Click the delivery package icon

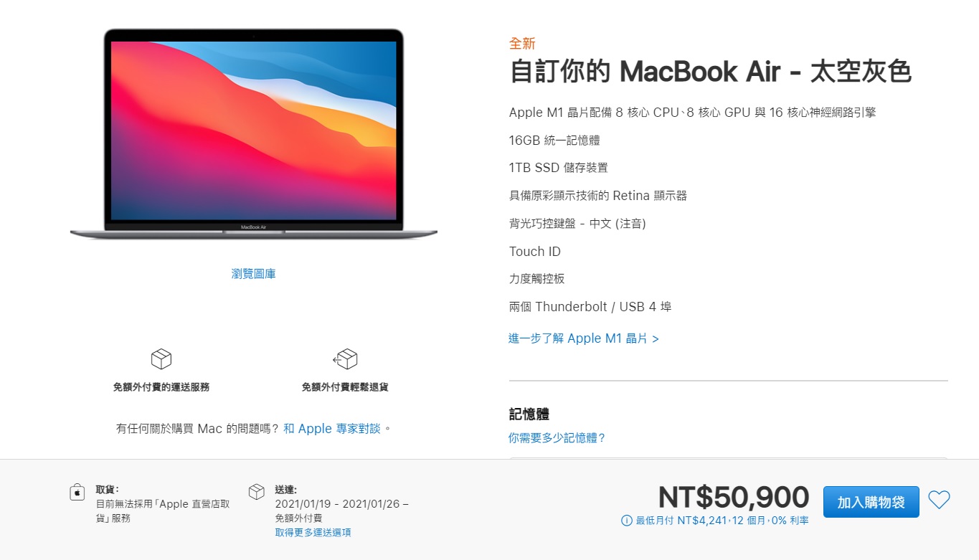tap(257, 492)
